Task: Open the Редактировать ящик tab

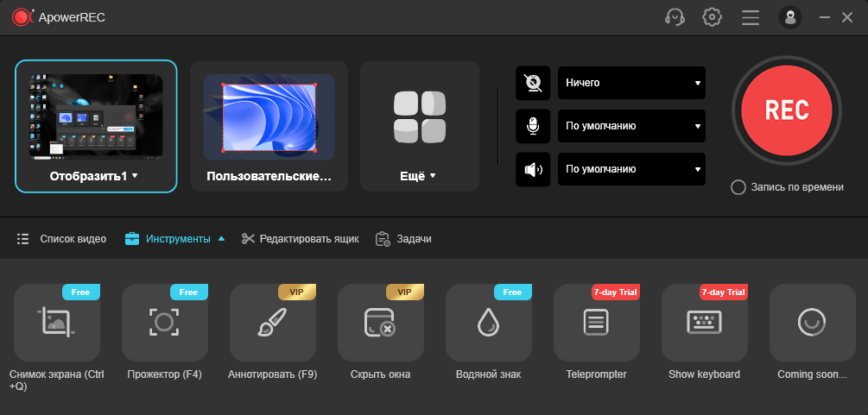Action: pos(309,239)
